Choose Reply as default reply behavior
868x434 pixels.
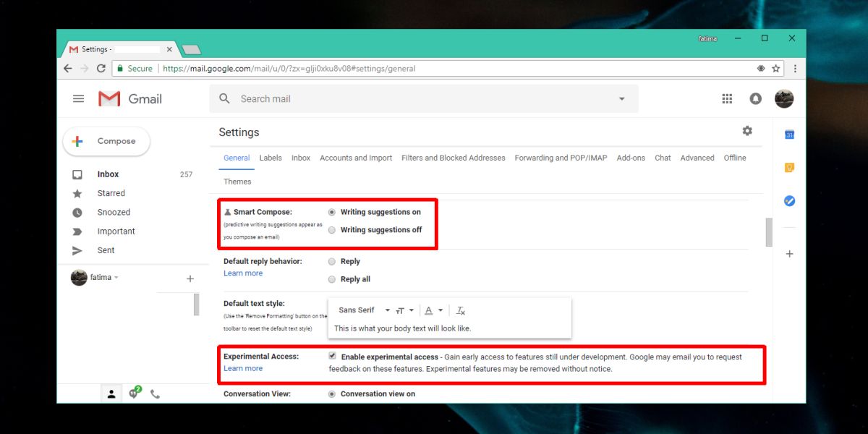click(x=331, y=261)
